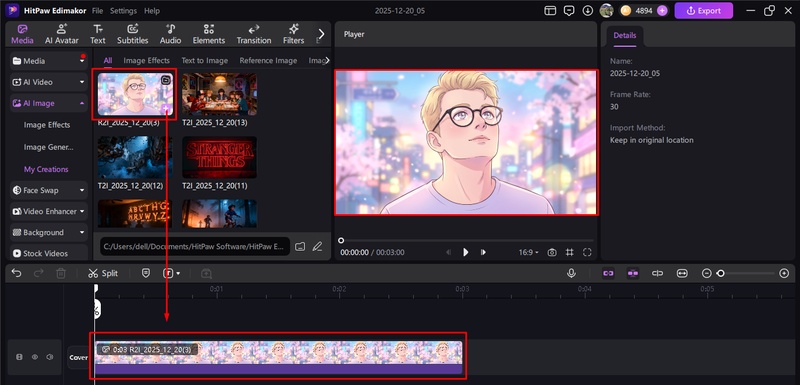Enter fullscreen preview mode

click(x=587, y=252)
